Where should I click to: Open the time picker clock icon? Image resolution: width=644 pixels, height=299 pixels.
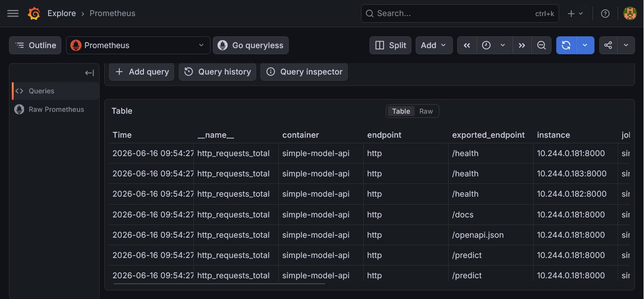486,45
